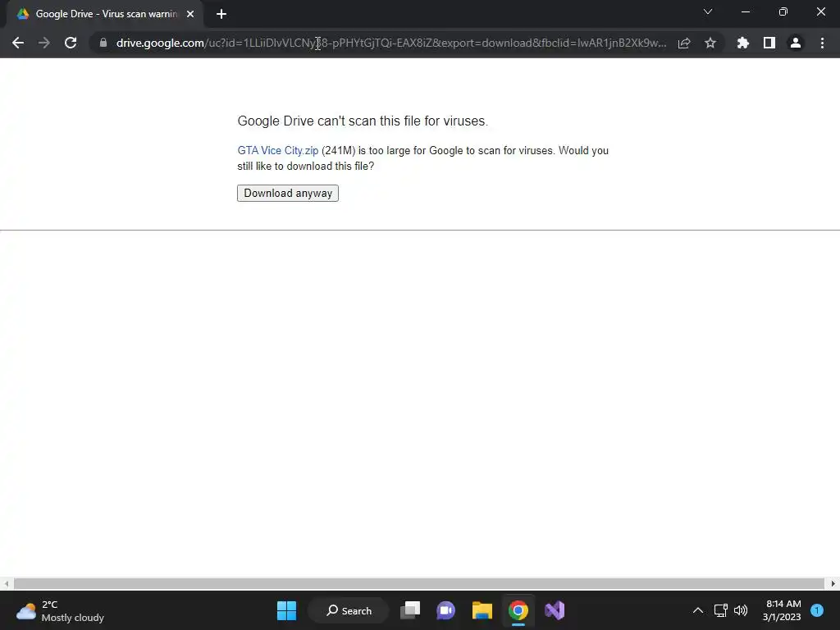This screenshot has width=840, height=630.
Task: Open the GTA Vice City.zip link
Action: coord(277,151)
